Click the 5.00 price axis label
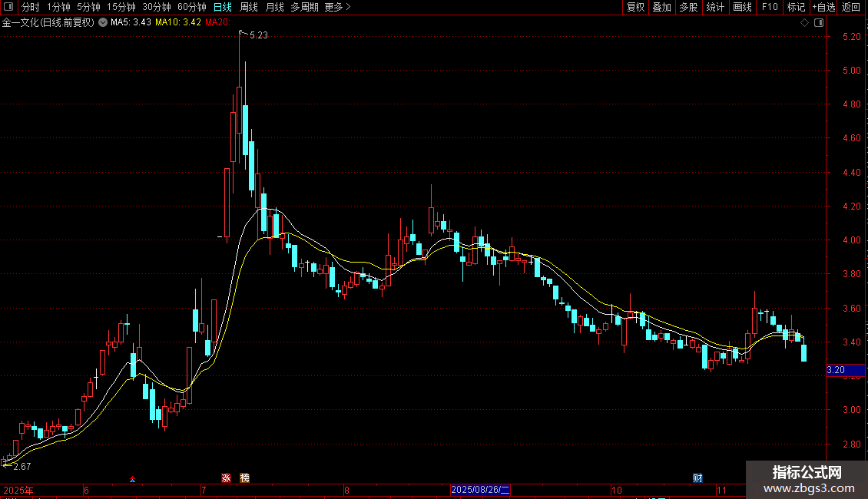Screen dimensions: 868x499 [x=852, y=71]
